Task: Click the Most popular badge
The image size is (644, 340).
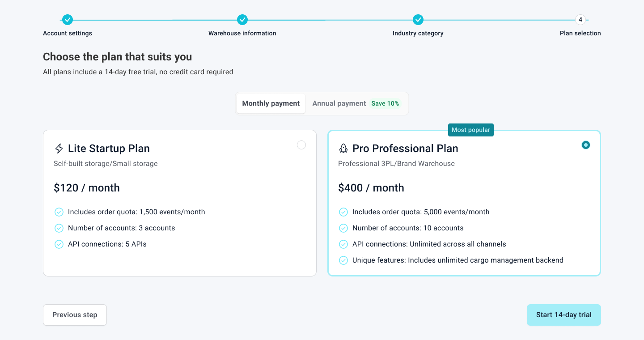Action: point(471,130)
